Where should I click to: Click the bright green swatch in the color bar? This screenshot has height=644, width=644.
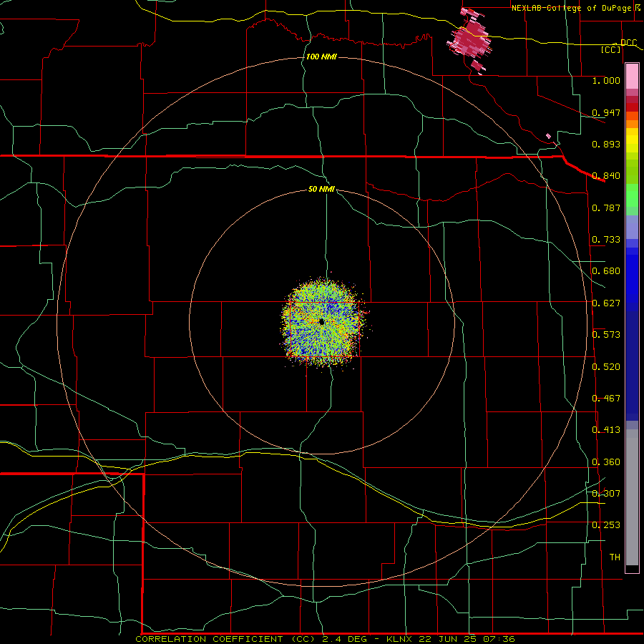point(632,195)
